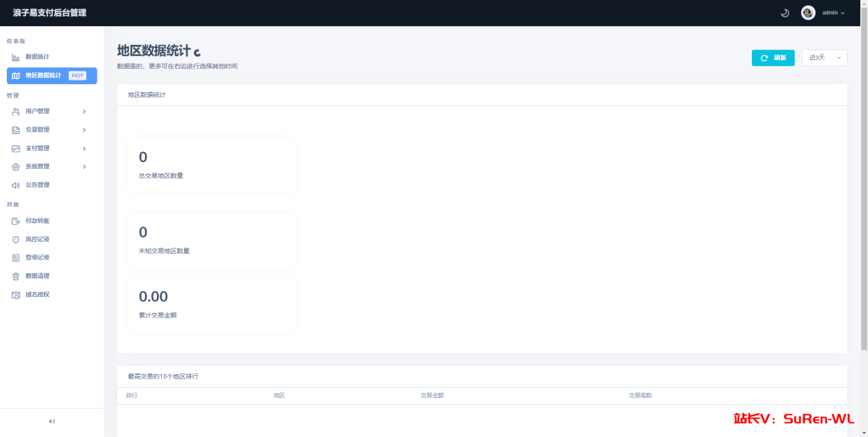The height and width of the screenshot is (437, 868).
Task: Click the 数据清理 trash icon
Action: pyautogui.click(x=15, y=276)
